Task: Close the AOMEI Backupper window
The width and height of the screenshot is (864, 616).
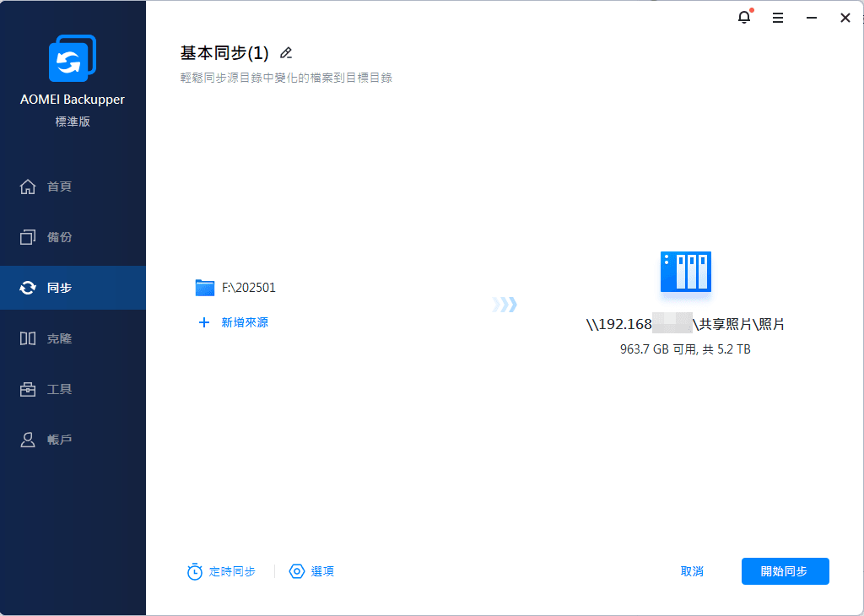Action: tap(845, 18)
